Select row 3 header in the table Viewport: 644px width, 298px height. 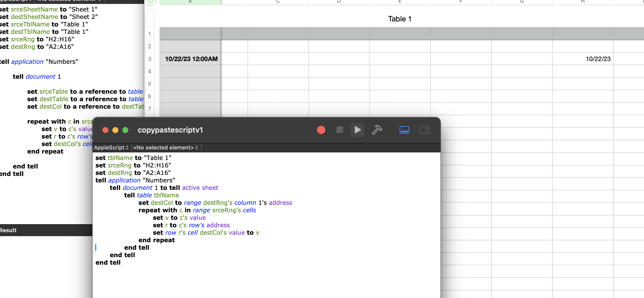pos(149,59)
